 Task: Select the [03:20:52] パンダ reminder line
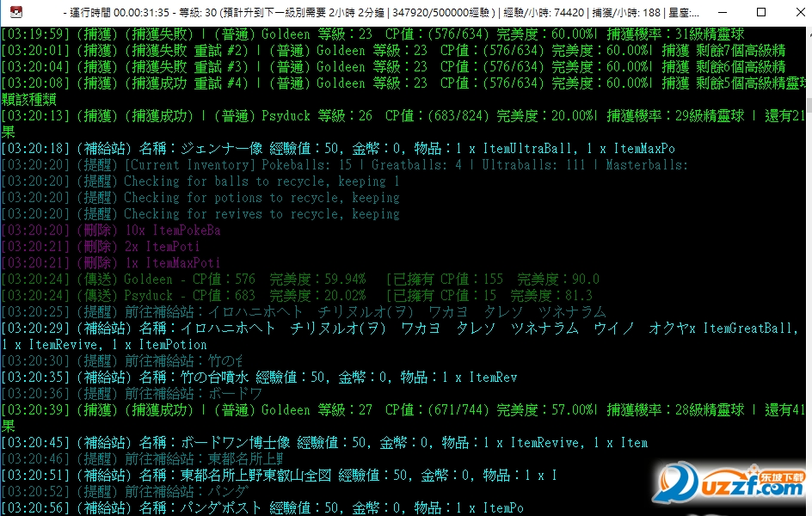pos(125,492)
